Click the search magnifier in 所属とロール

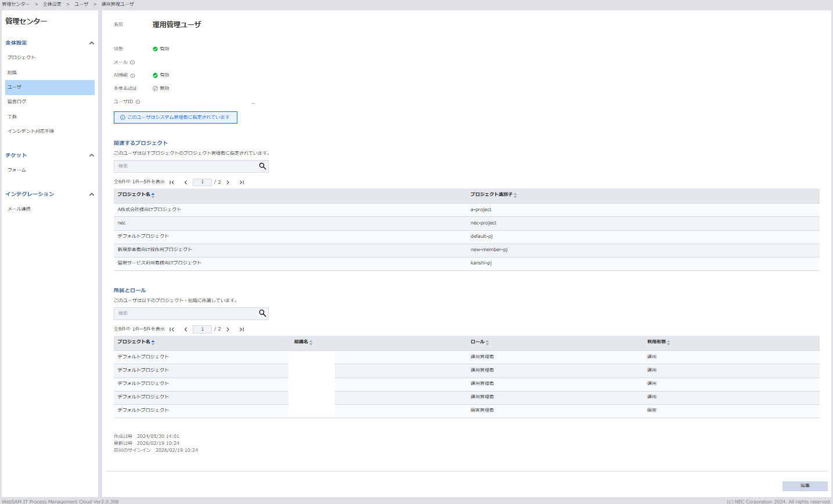(262, 314)
